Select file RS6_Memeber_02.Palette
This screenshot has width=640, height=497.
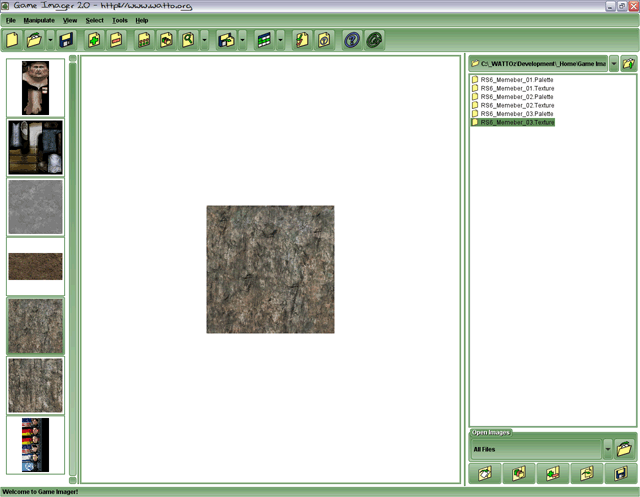click(513, 97)
